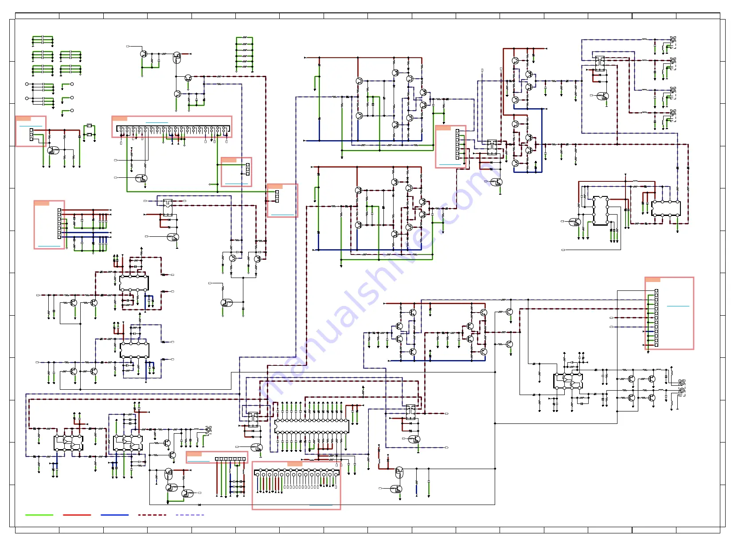Open the link above the four-pin connector, top-left box

tap(31, 126)
